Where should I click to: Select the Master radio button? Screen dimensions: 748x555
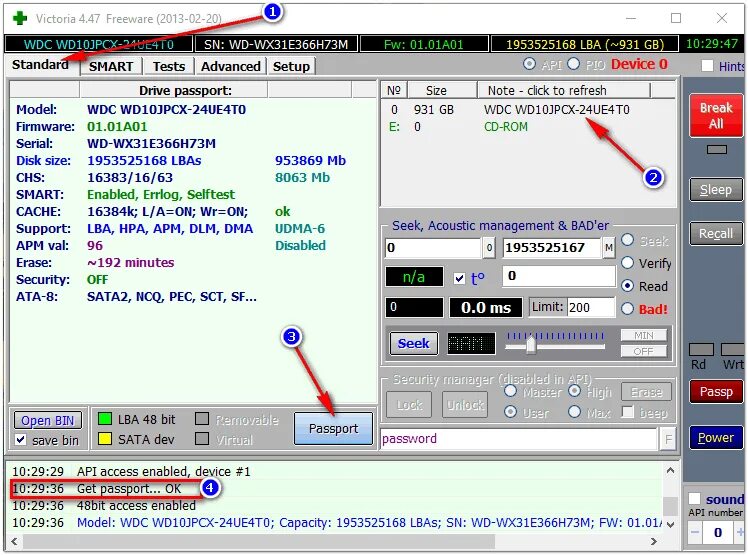pyautogui.click(x=510, y=391)
